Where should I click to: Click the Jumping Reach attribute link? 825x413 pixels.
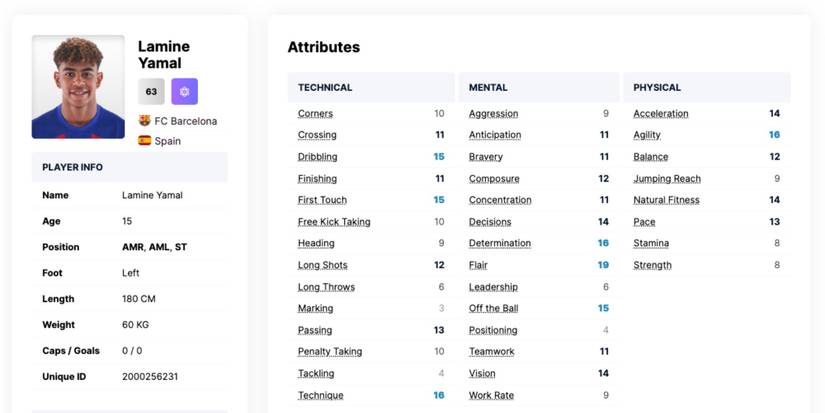click(x=666, y=179)
